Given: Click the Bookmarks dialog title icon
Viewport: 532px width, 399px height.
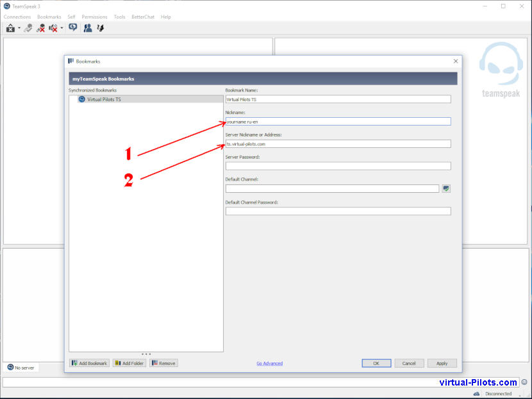Looking at the screenshot, I should [x=71, y=61].
